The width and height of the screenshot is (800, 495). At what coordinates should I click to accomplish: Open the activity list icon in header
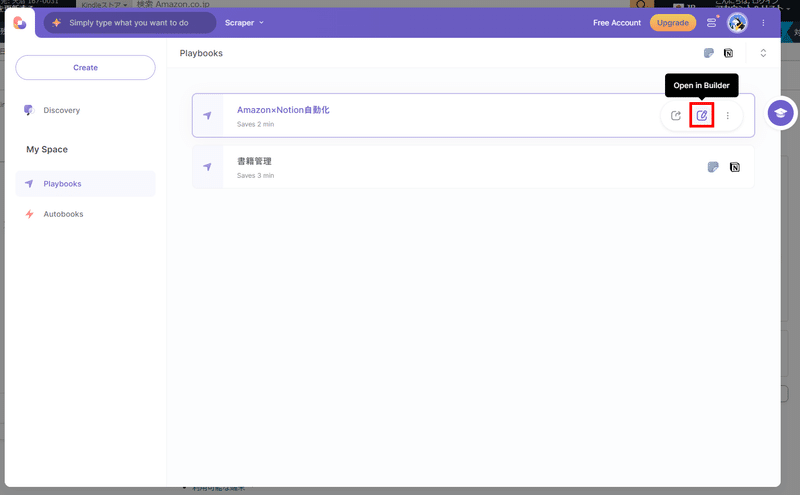(x=712, y=22)
